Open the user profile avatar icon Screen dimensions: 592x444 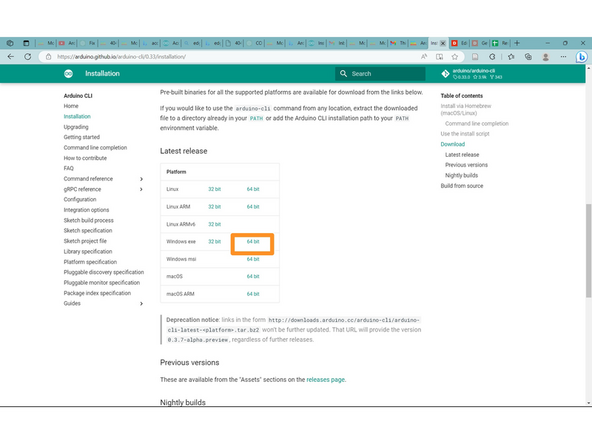pos(546,57)
